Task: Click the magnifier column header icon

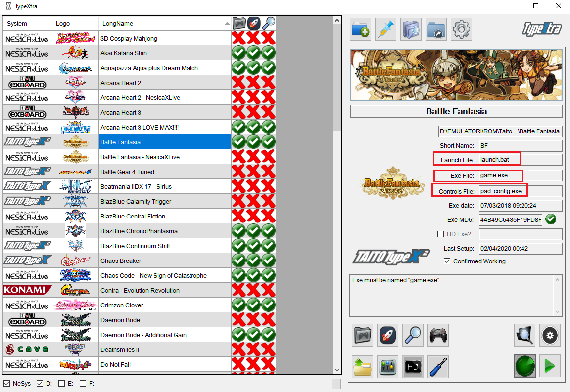Action: tap(269, 24)
